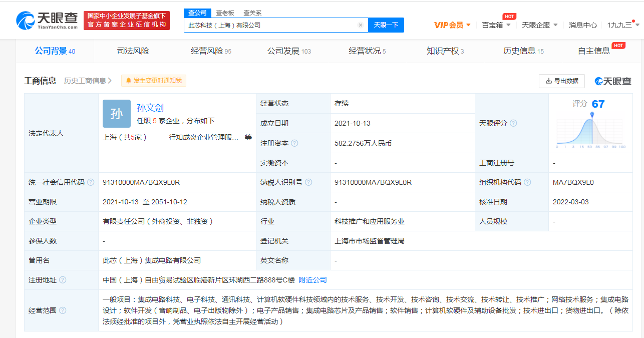Screen dimensions: 644x338
Task: Click the 国家中小企业发展子基金旗下 banner
Action: point(127,21)
